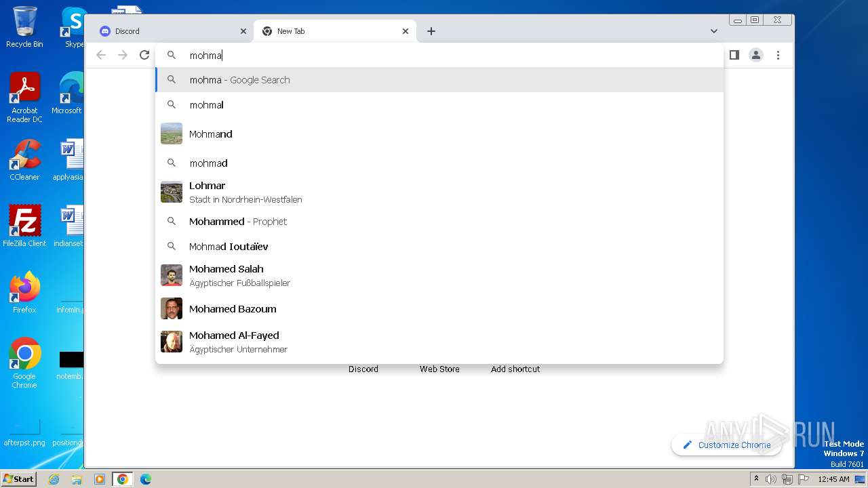Expand the tab search chevron
The image size is (868, 488).
click(x=714, y=31)
